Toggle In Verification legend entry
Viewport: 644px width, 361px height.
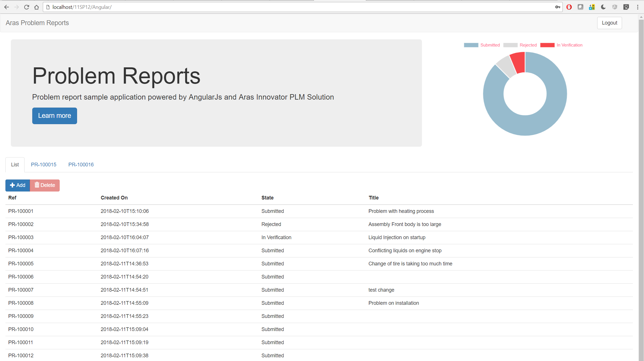(561, 45)
